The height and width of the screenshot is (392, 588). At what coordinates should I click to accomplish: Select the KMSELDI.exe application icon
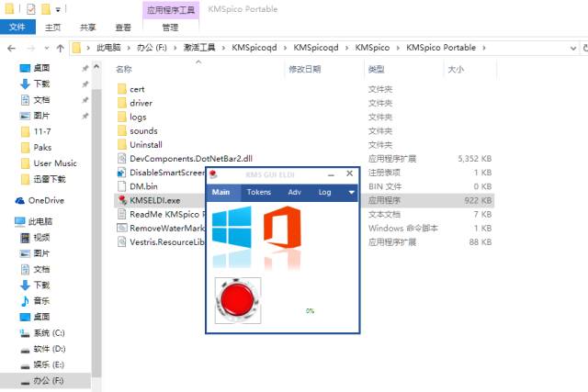click(x=122, y=200)
